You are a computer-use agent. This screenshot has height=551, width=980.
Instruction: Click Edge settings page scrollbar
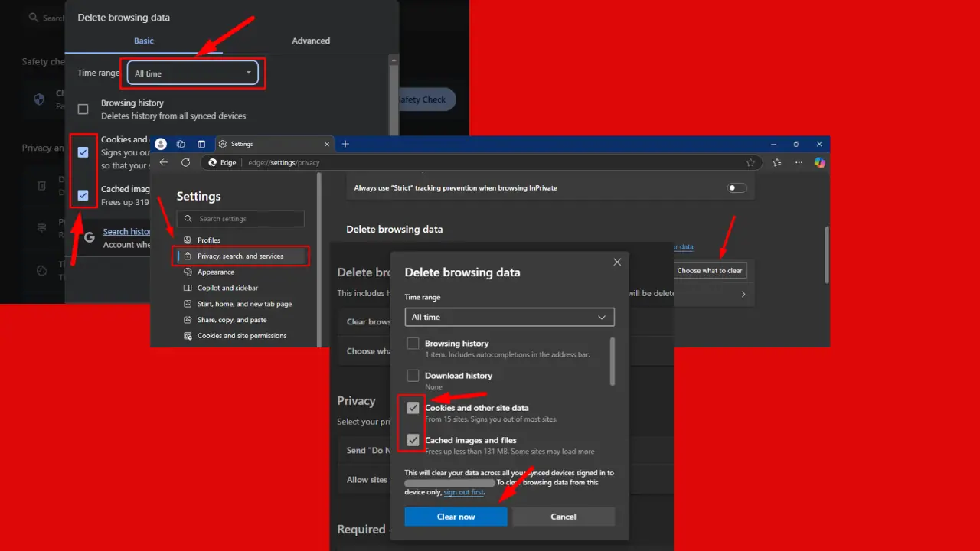coord(826,254)
